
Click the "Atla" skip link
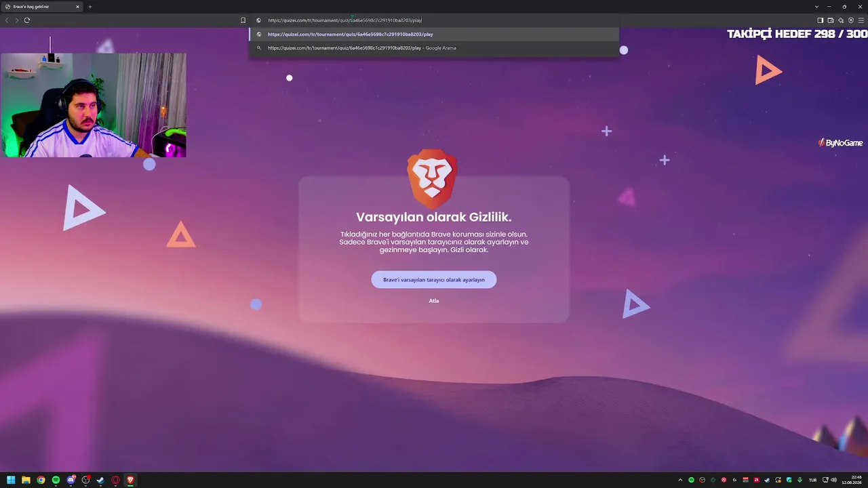(434, 301)
